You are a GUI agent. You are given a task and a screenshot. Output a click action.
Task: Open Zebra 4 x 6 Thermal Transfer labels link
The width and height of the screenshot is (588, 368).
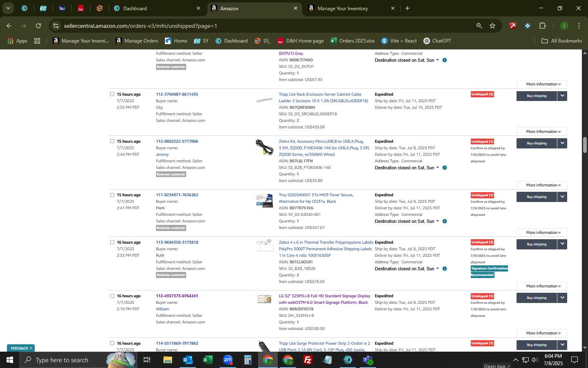(326, 249)
